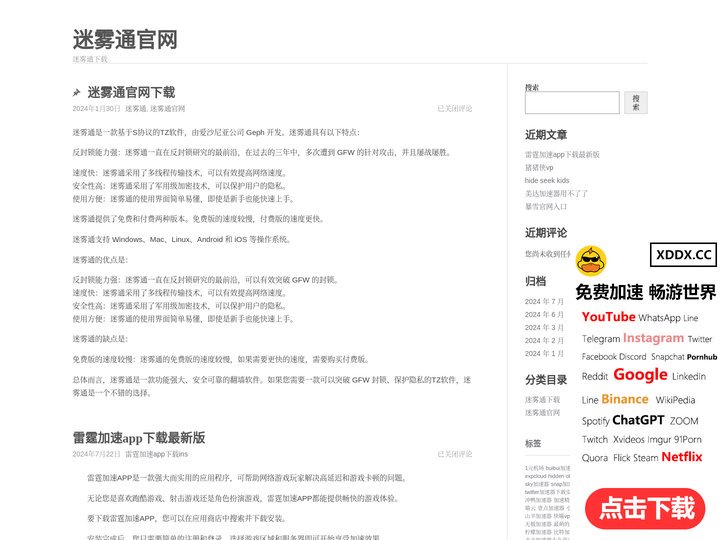Click the 分类目录 sidebar heading
Viewport: 720px width, 540px height.
click(546, 380)
